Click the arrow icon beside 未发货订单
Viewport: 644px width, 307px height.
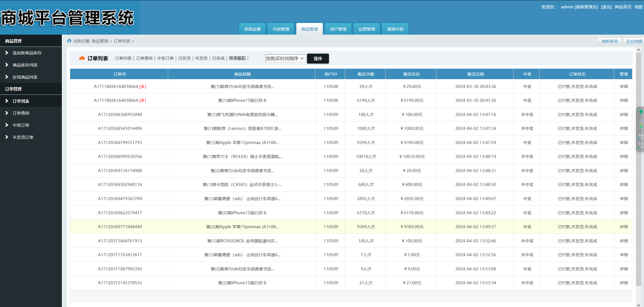point(7,137)
